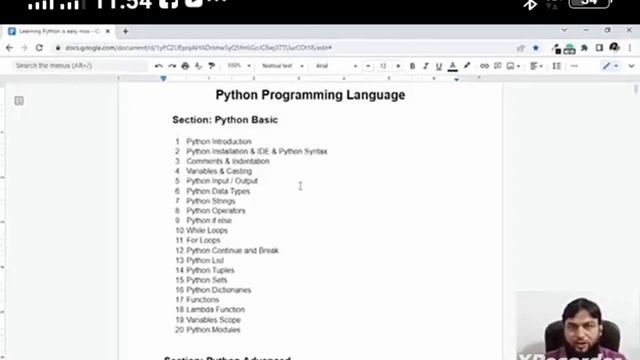640x360 pixels.
Task: Undo the last action in Docs toolbar
Action: click(158, 66)
